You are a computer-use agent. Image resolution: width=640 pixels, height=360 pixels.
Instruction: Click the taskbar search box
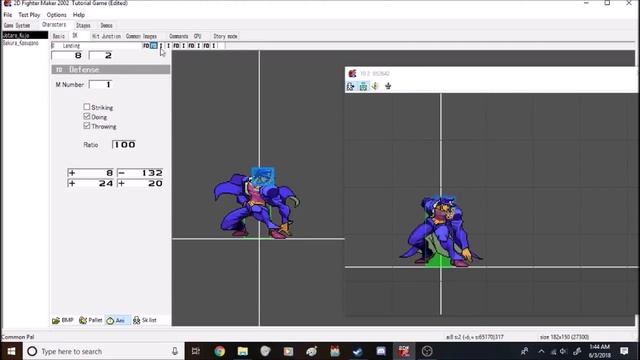click(x=104, y=351)
